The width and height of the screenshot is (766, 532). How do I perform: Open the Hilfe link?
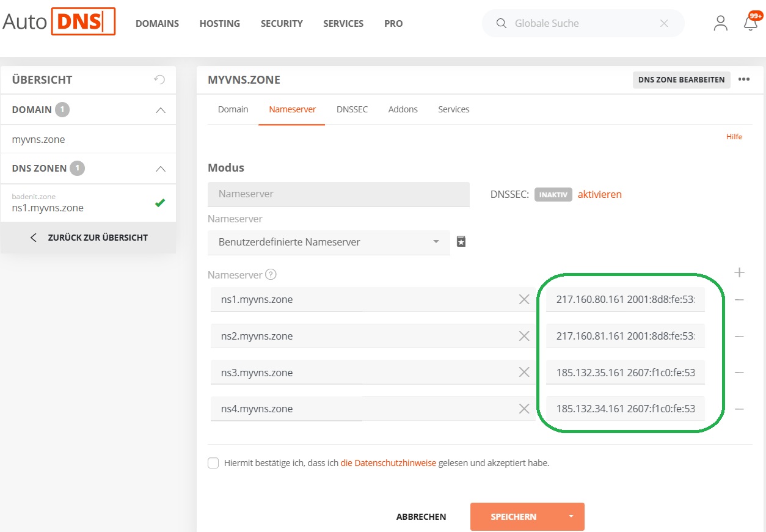[734, 137]
